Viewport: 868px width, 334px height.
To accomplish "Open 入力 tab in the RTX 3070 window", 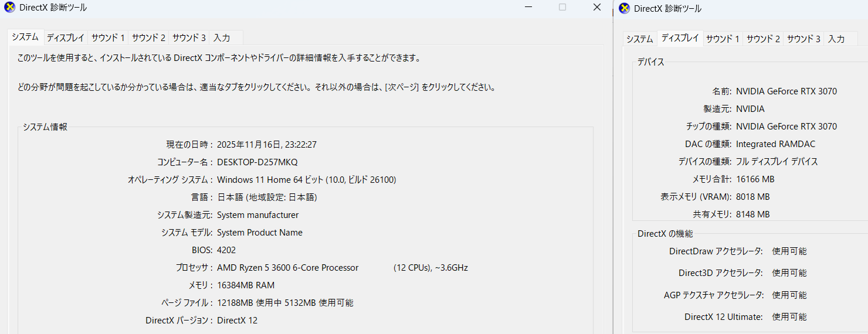I will coord(836,39).
